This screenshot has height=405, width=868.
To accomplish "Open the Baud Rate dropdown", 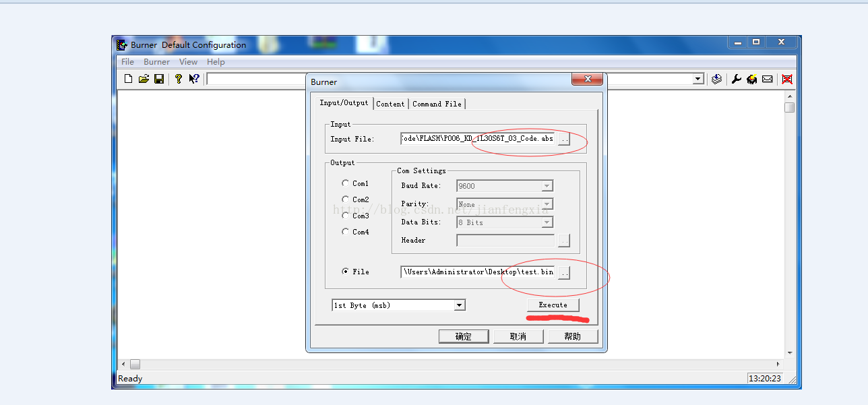I will [x=547, y=186].
